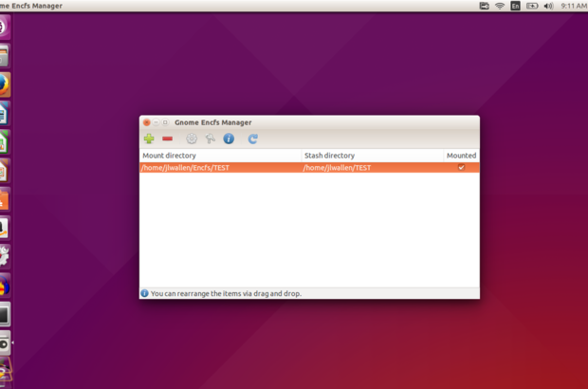This screenshot has height=389, width=588.
Task: Open the Wi-Fi network indicator
Action: point(500,6)
